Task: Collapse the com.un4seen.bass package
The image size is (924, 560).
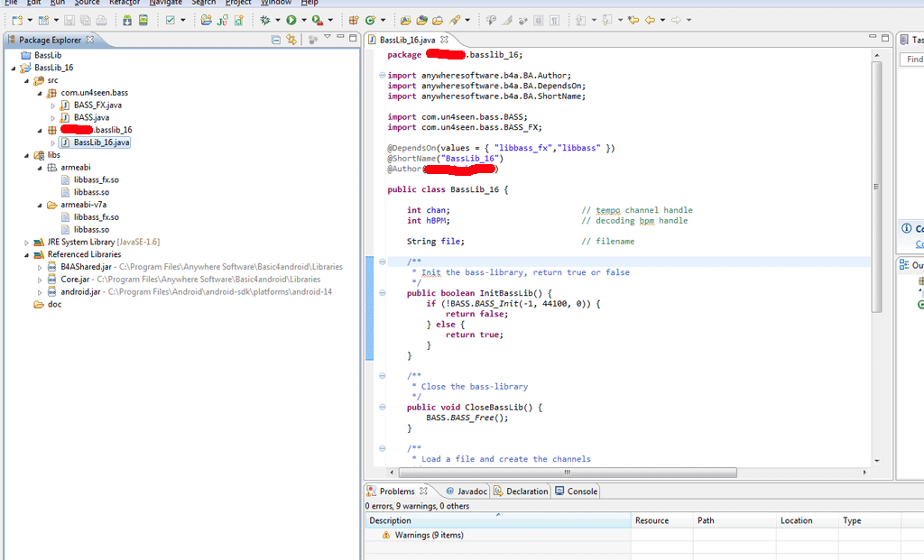Action: click(x=40, y=93)
